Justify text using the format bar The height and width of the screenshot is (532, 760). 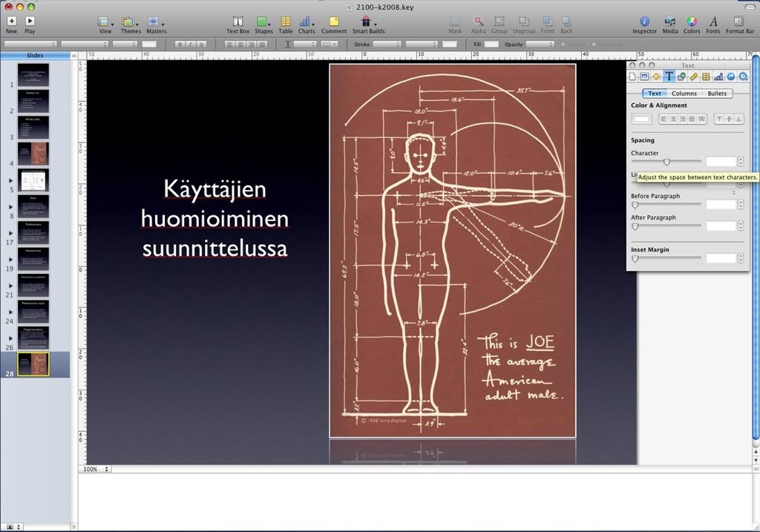[262, 44]
